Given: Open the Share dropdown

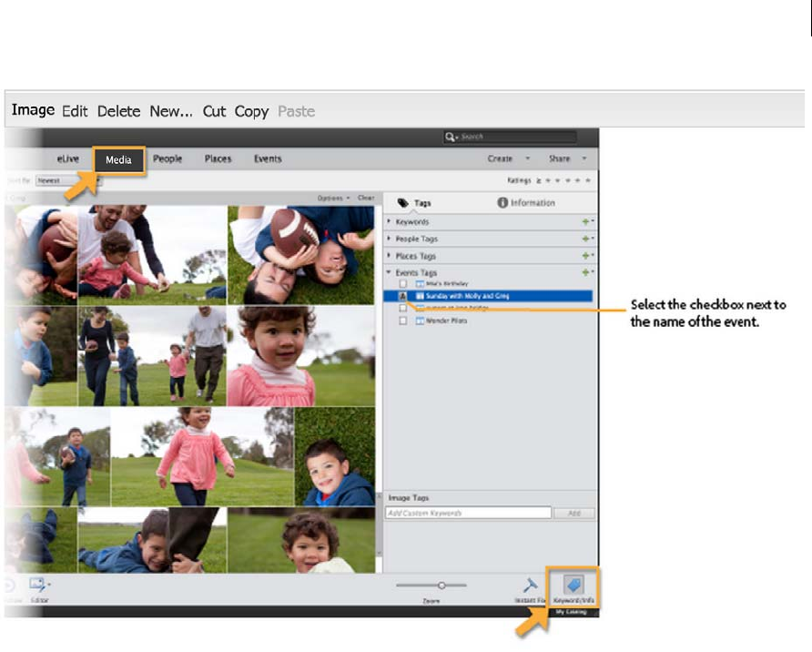Looking at the screenshot, I should coord(567,159).
